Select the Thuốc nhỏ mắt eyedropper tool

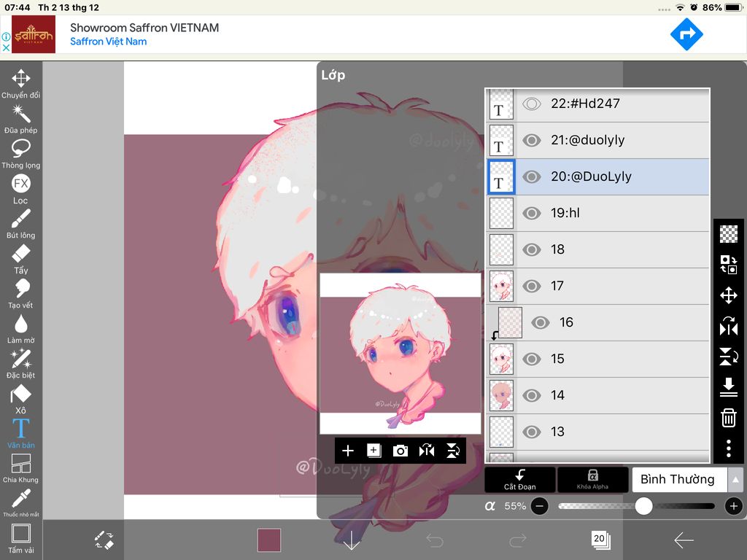[x=21, y=503]
